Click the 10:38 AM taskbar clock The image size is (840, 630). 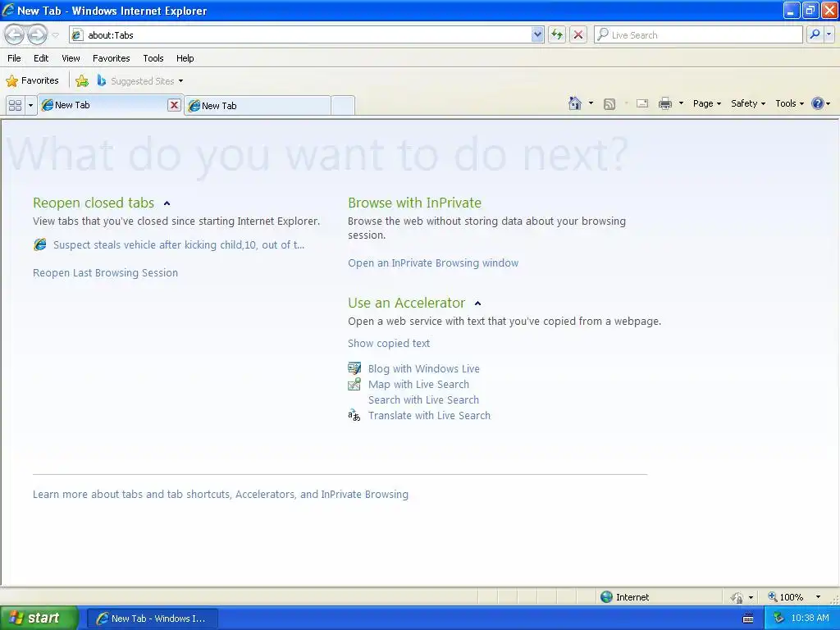click(810, 618)
